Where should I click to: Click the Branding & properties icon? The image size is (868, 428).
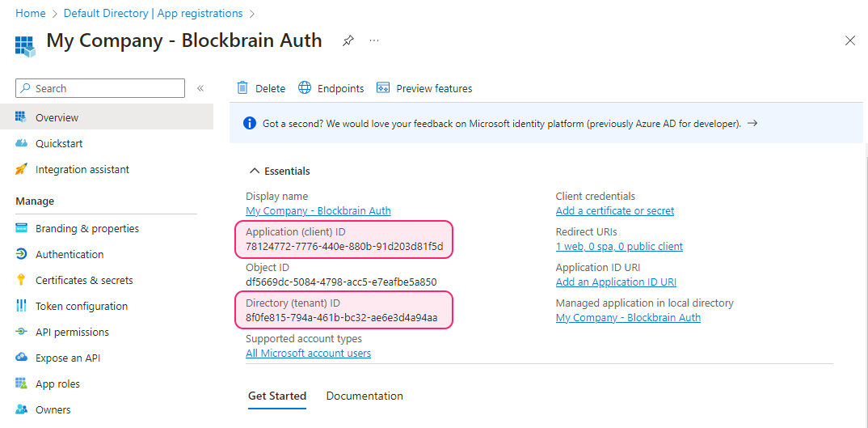(x=21, y=228)
